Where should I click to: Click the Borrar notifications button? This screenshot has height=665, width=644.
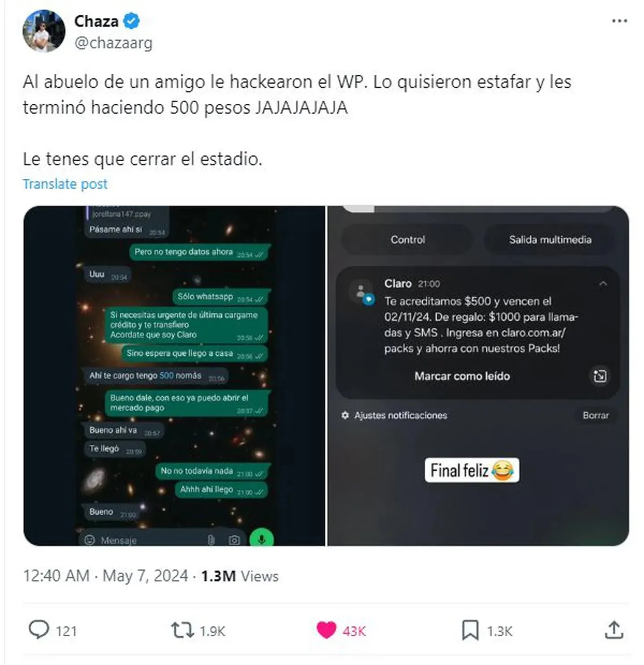pos(596,416)
